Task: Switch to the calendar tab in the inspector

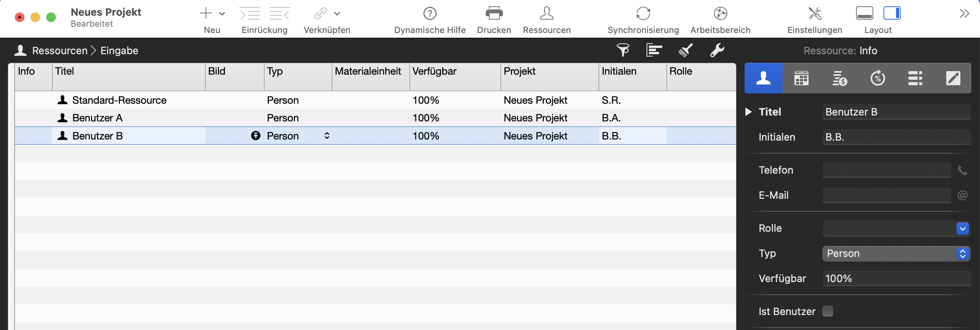Action: (801, 78)
